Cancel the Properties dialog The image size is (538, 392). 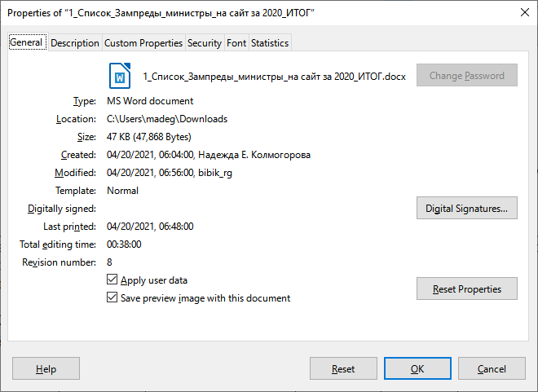[x=492, y=368]
